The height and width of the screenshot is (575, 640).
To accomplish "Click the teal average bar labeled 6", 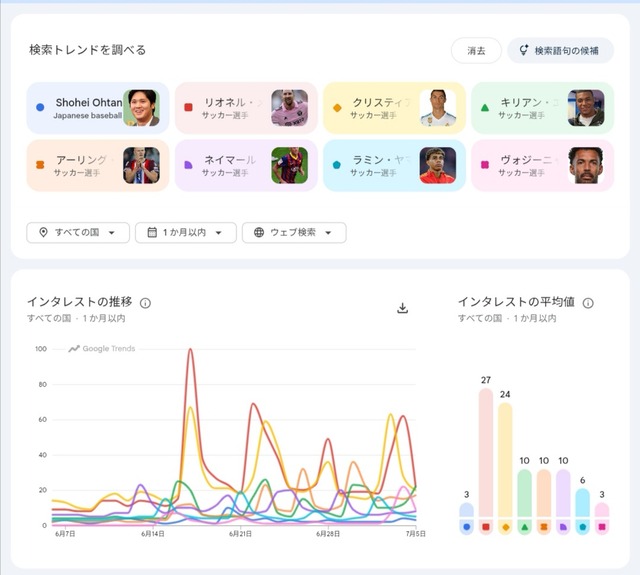I will tap(582, 504).
